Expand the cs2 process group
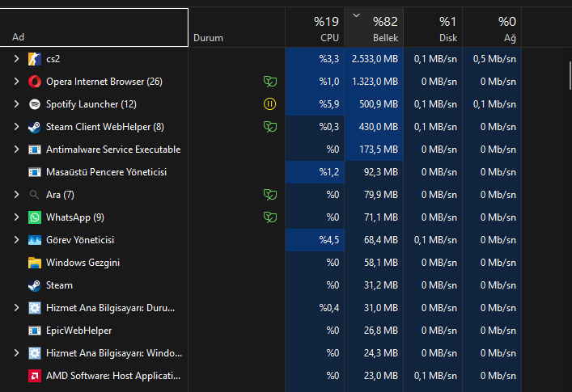This screenshot has width=572, height=392. coord(16,59)
